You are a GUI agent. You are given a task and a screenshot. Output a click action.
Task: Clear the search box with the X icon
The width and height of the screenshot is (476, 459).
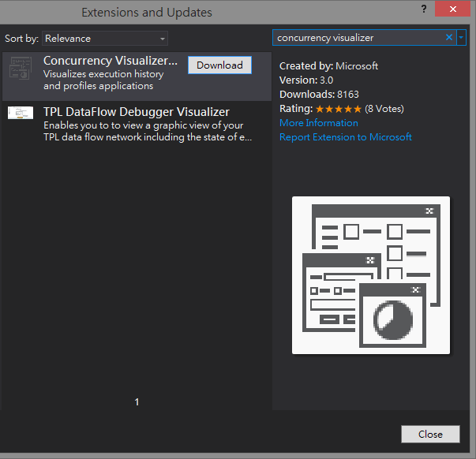449,37
